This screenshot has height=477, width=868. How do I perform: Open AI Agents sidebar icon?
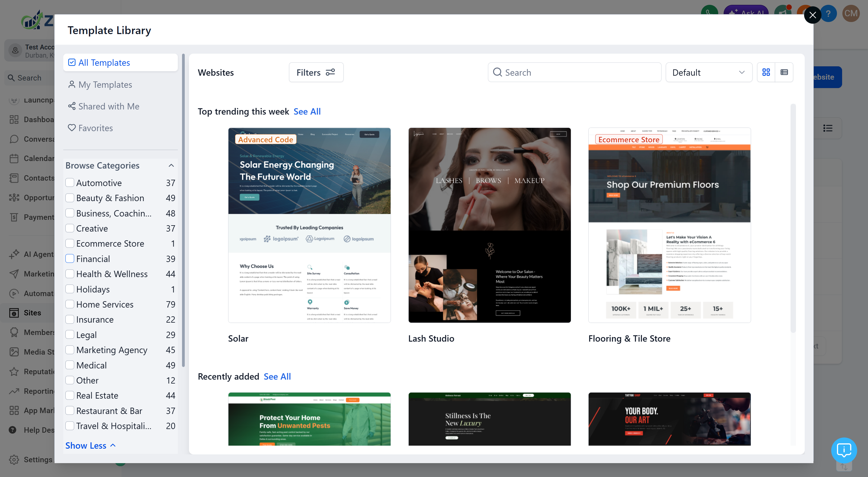pos(14,254)
